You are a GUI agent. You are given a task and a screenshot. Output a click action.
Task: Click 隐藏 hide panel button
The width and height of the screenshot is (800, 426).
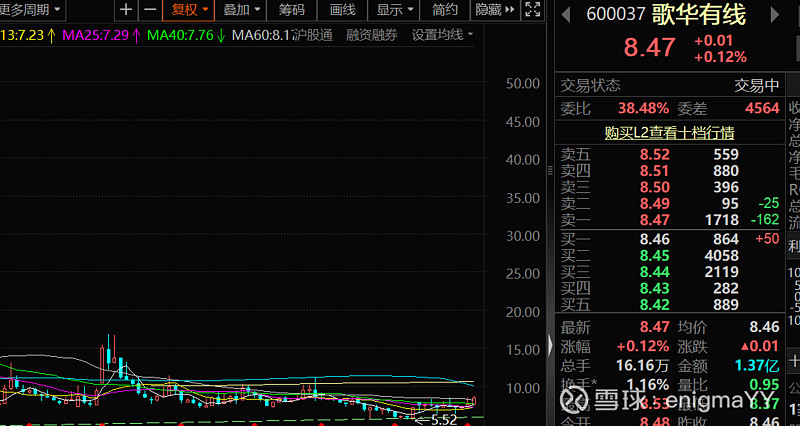click(x=495, y=10)
